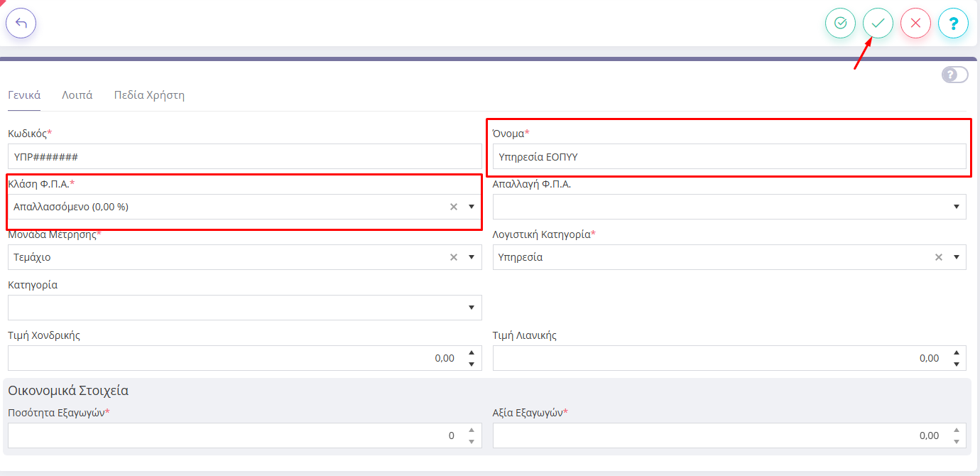Viewport: 980px width, 476px height.
Task: Open the Μονάδα Μέτρησης dropdown arrow
Action: pyautogui.click(x=471, y=257)
